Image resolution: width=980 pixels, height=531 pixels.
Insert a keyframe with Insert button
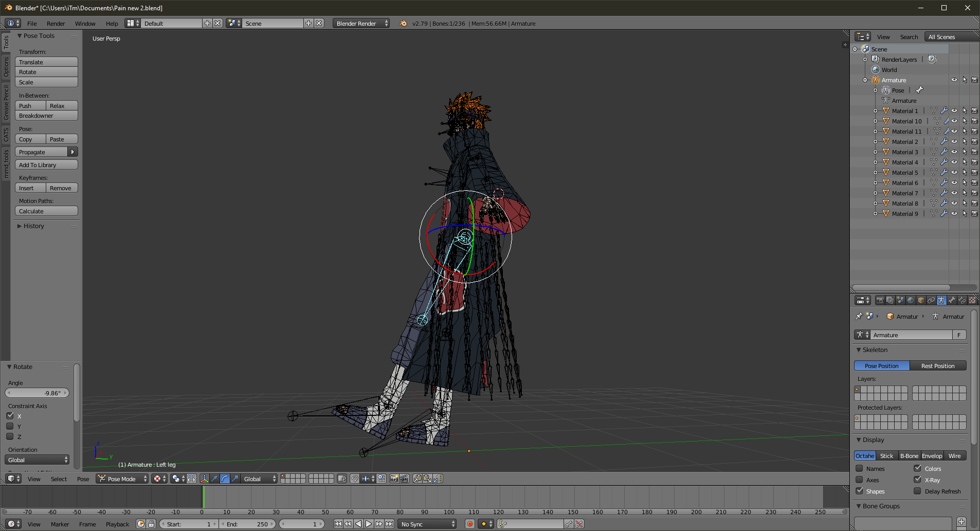[x=31, y=188]
